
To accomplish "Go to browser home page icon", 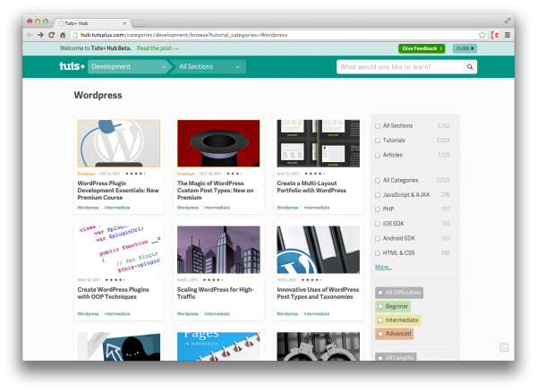I will (63, 35).
